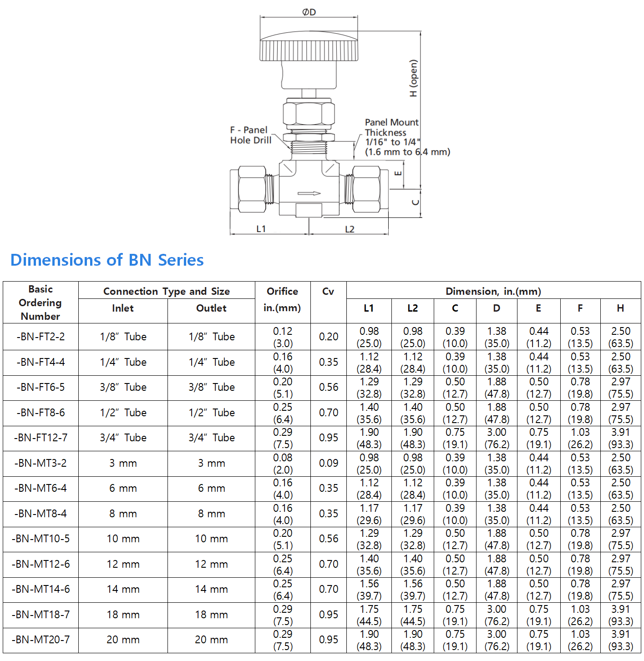Select the -BN-MT20-7 ordering number cell
The image size is (644, 661).
(x=41, y=640)
